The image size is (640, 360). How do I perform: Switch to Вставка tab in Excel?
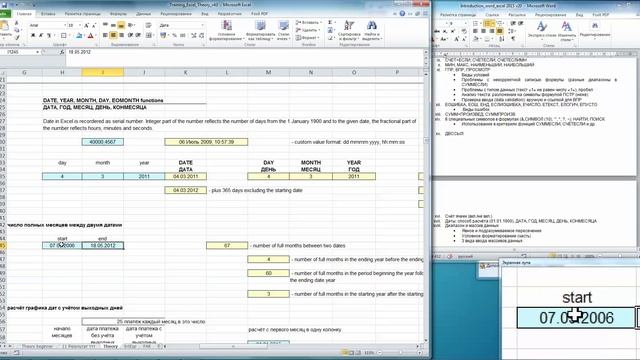coord(48,14)
